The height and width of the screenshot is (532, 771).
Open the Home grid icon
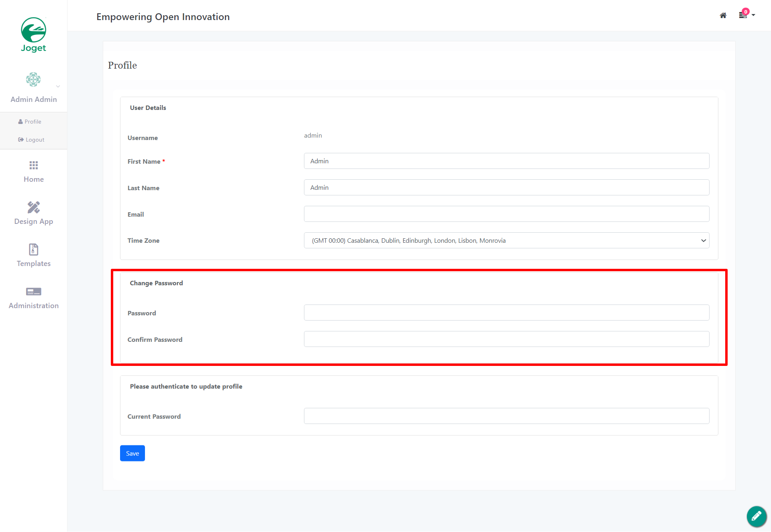[33, 165]
